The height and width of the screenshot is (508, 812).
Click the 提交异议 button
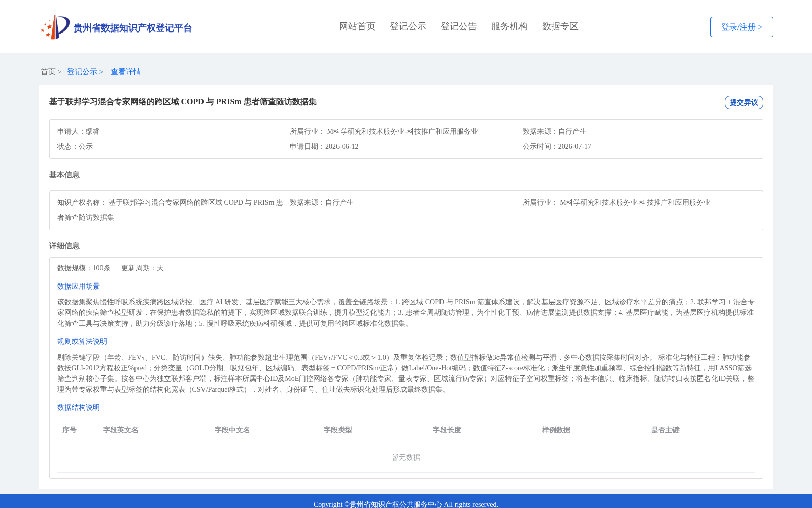744,102
